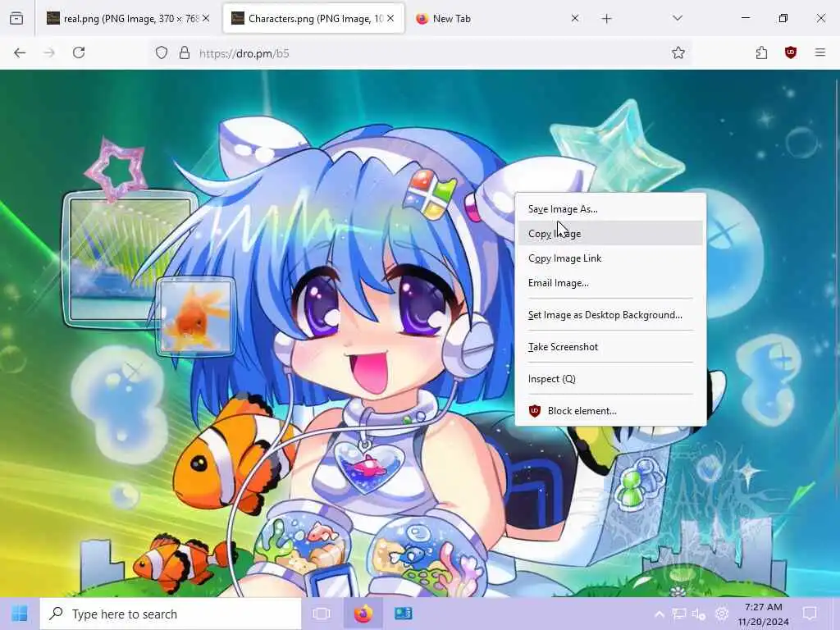Open the Windows Start menu
Image resolution: width=840 pixels, height=630 pixels.
[x=20, y=614]
